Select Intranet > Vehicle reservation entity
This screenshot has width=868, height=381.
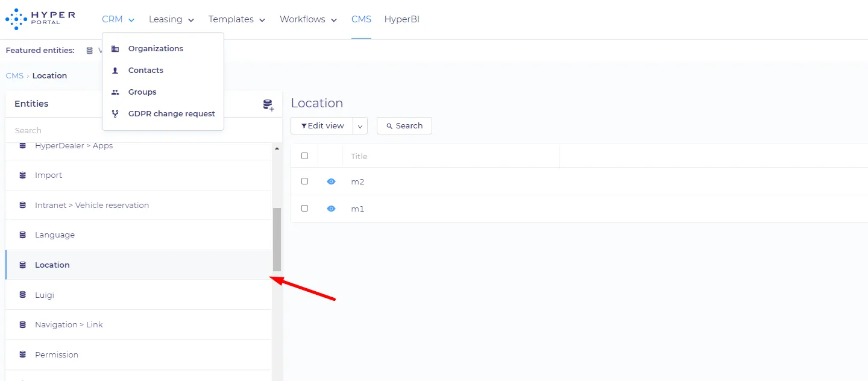point(139,206)
